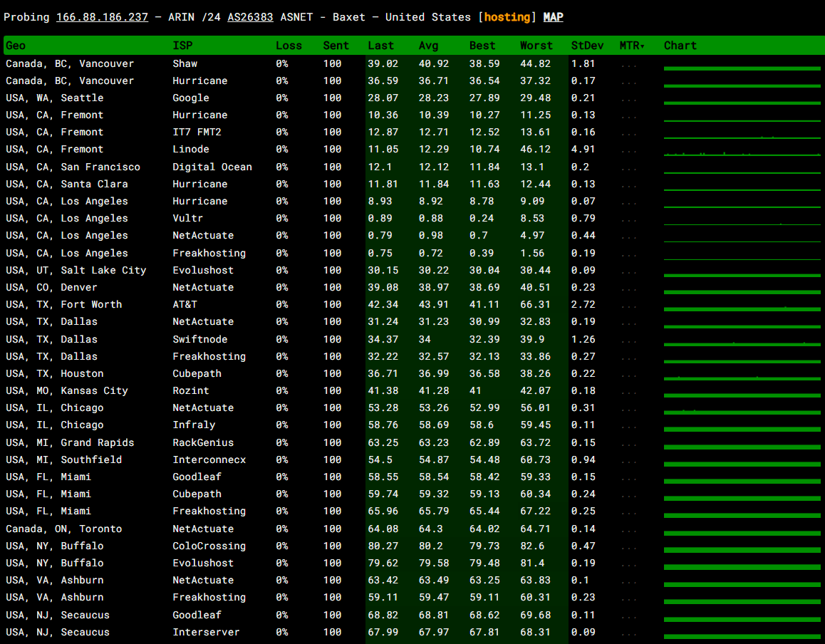Click the 'Swiftnode' ISP cell
Viewport: 825px width, 644px height.
tap(200, 339)
